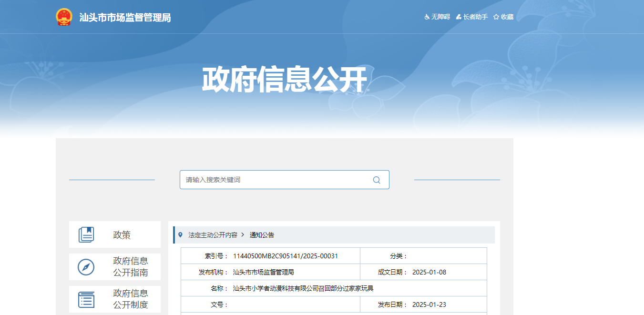Click the 政府信息公开 banner heading
Image resolution: width=644 pixels, height=315 pixels.
pos(284,79)
